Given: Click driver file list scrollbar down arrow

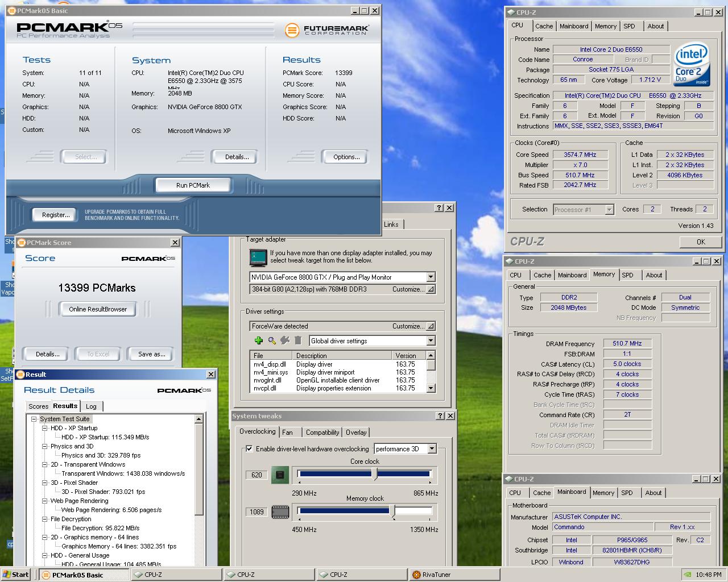Looking at the screenshot, I should click(x=431, y=388).
